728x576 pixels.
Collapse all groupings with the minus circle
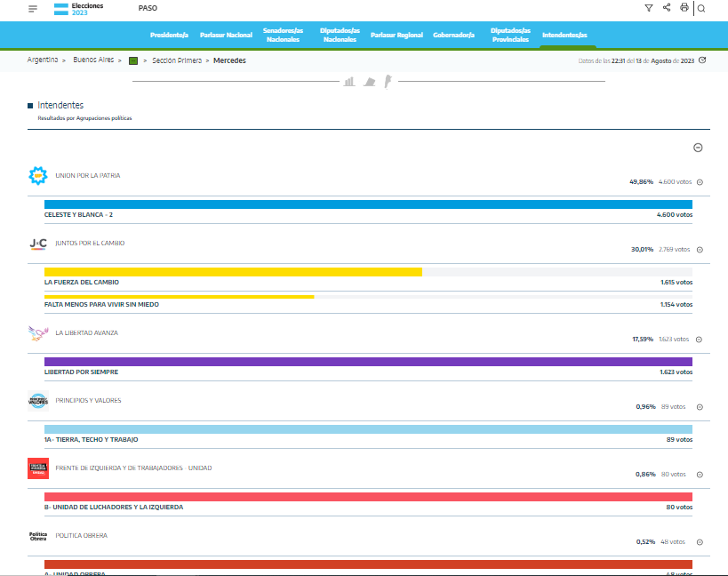698,148
